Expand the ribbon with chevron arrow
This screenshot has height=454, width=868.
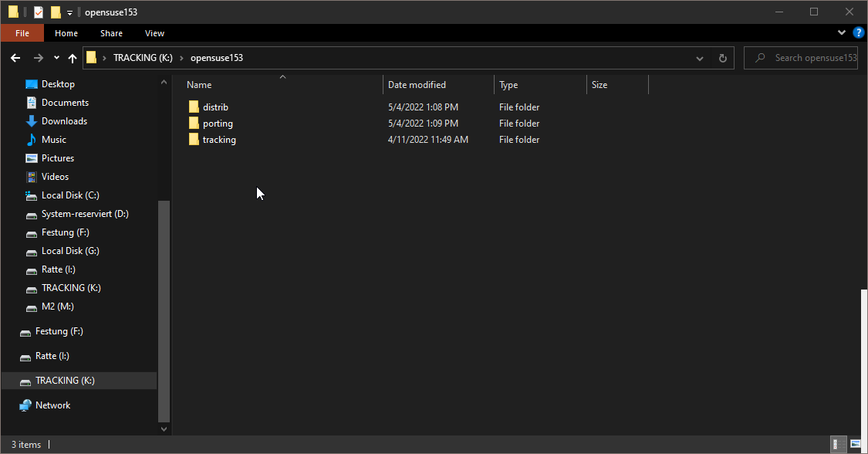[x=842, y=33]
